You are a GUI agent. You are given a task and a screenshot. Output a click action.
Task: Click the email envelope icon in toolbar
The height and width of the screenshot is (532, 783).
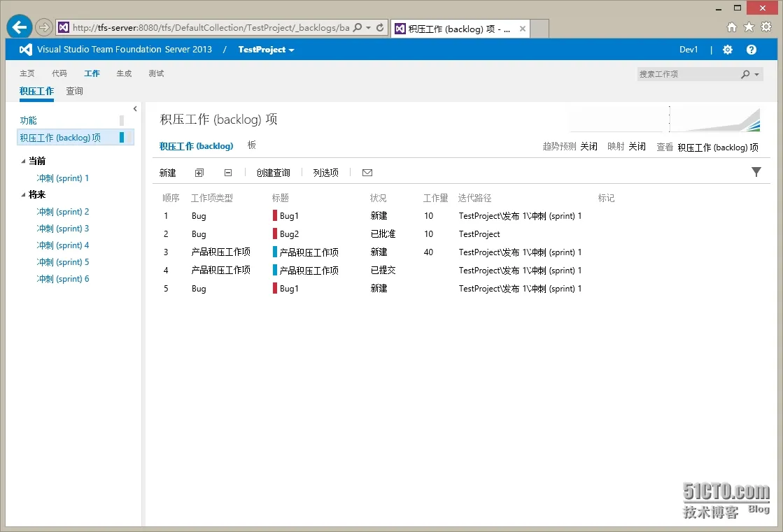pyautogui.click(x=367, y=173)
